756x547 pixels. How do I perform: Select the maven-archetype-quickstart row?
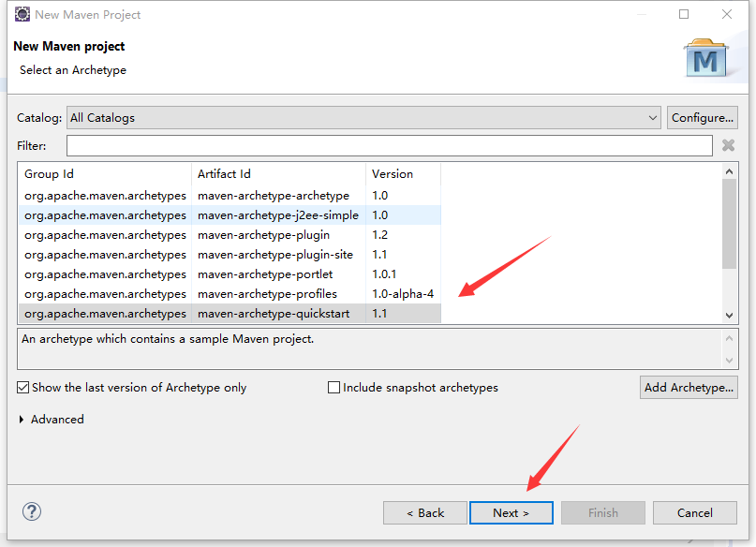click(230, 314)
